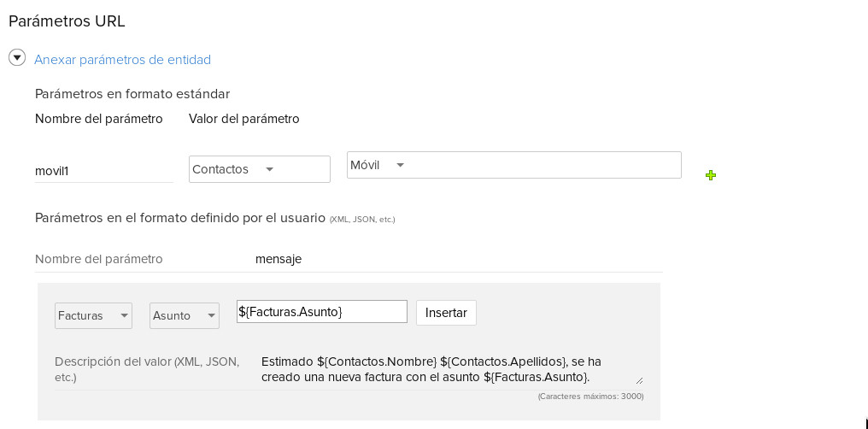Click the 'Valor del parámetro' column label
The height and width of the screenshot is (429, 868).
(x=243, y=119)
